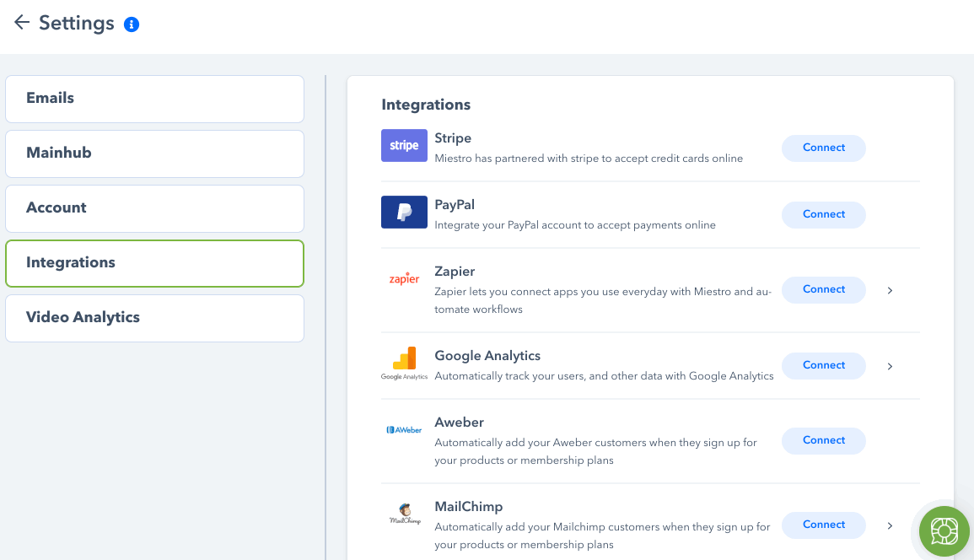The image size is (974, 560).
Task: Click the Google Analytics tracking description
Action: pyautogui.click(x=604, y=376)
